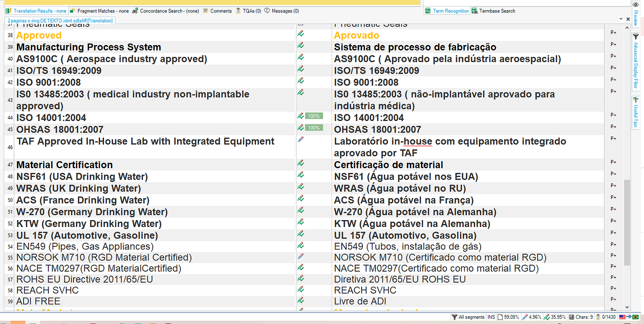Click the All segments filter in status bar
Viewport: 644px width, 324px height.
click(x=468, y=317)
